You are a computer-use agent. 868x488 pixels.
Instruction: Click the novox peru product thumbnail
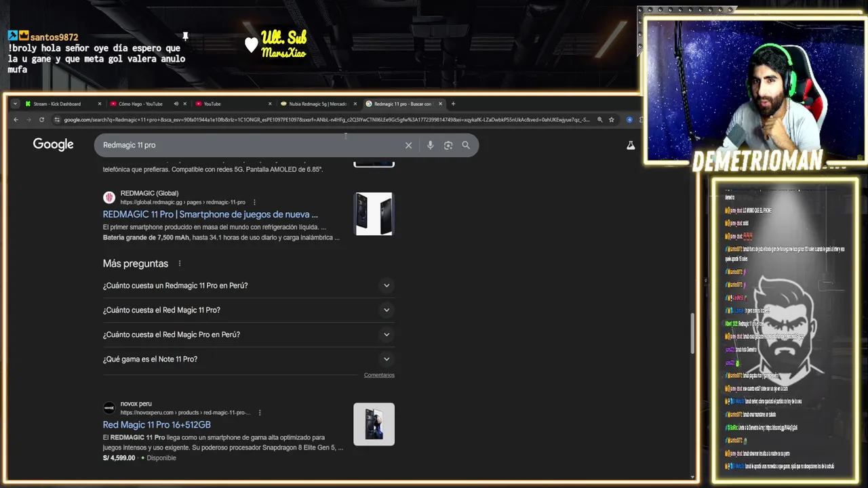374,424
